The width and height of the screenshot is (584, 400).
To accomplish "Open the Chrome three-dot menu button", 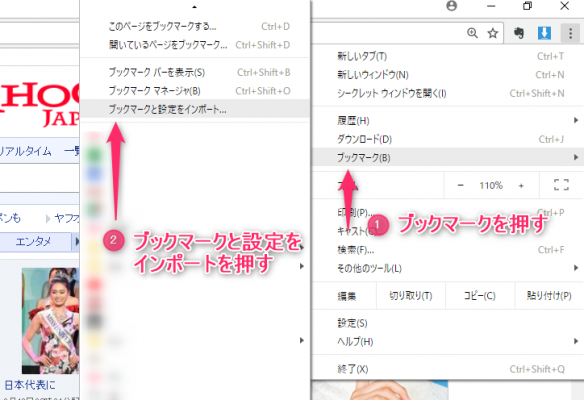I will click(x=570, y=34).
